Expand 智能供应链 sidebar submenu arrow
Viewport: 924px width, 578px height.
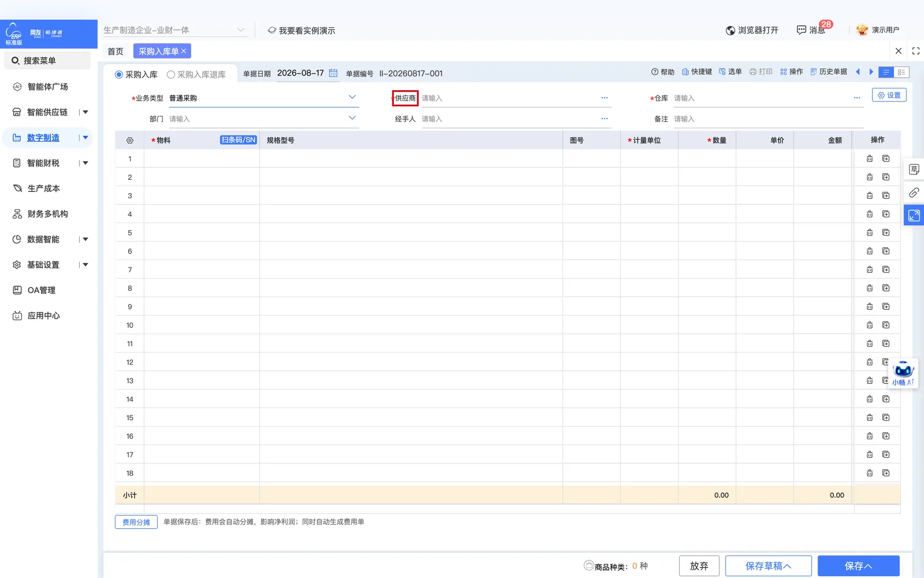(85, 112)
